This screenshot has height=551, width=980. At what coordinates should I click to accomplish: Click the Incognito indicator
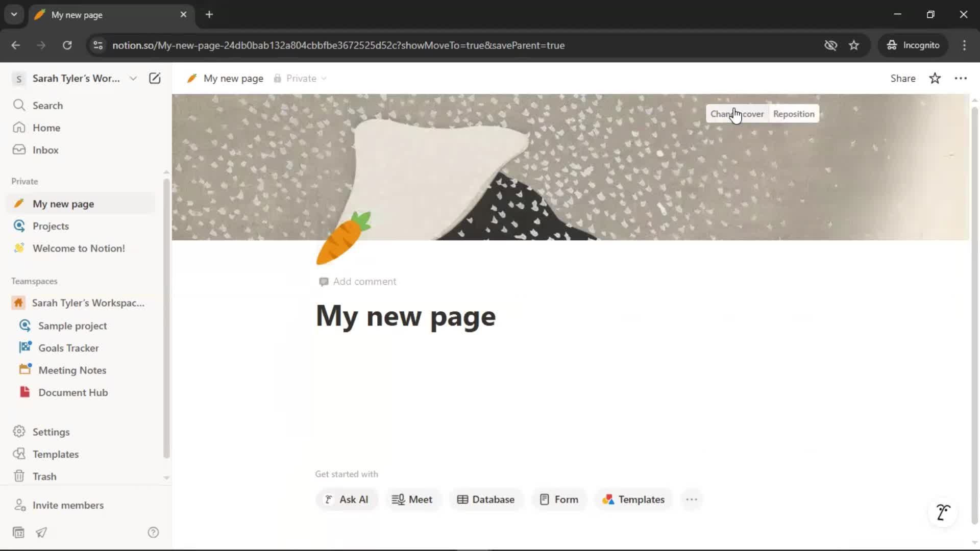pyautogui.click(x=913, y=45)
